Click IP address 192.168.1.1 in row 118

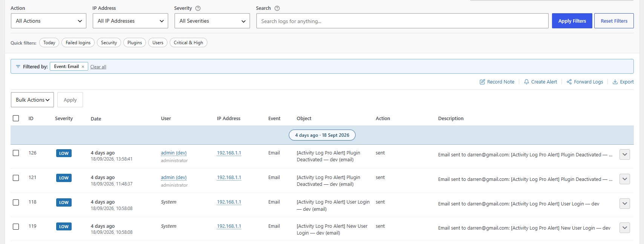[229, 202]
